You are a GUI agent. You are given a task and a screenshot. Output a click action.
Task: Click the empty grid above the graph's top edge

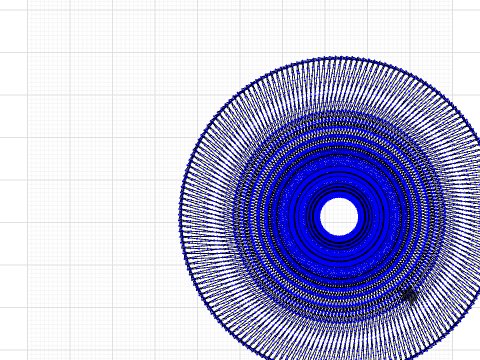point(333,30)
